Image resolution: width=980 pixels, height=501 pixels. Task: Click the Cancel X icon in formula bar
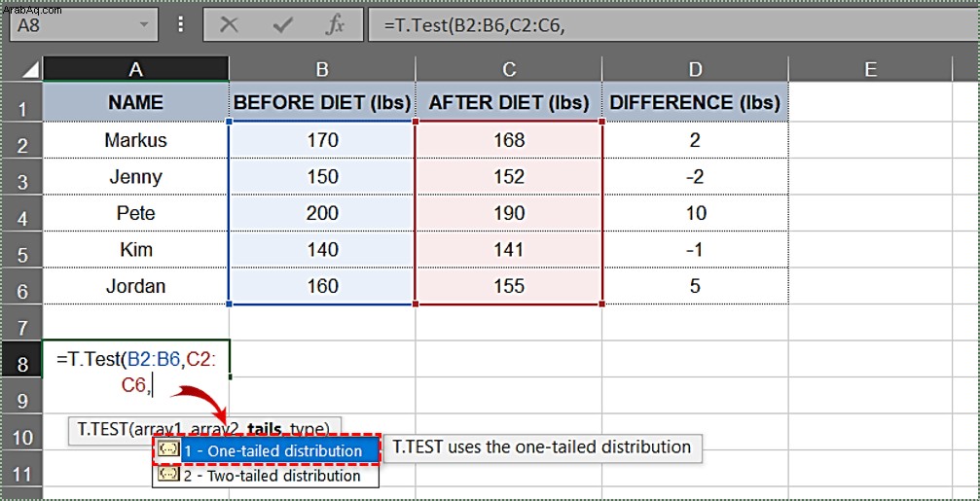230,25
